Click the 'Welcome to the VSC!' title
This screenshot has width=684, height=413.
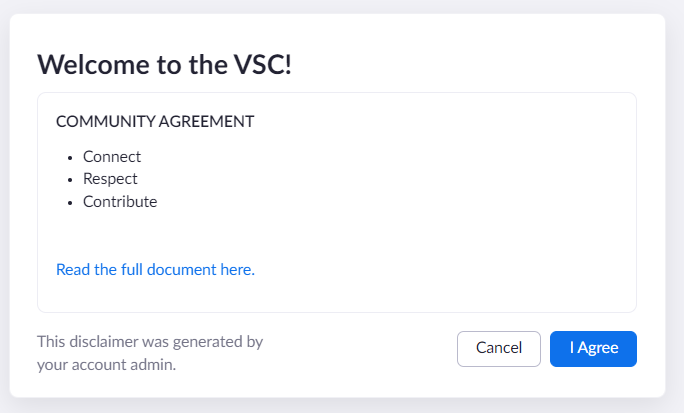164,65
